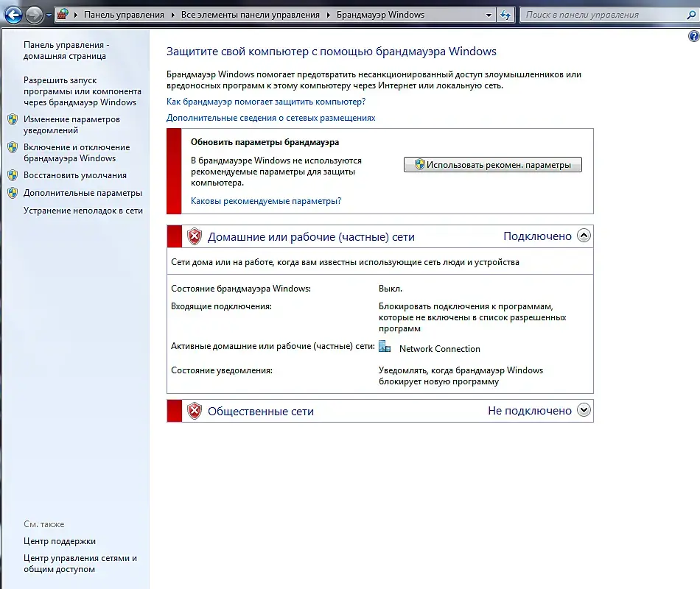Click shield icon beside 'Включение и отключение'
The width and height of the screenshot is (700, 589).
tap(13, 147)
